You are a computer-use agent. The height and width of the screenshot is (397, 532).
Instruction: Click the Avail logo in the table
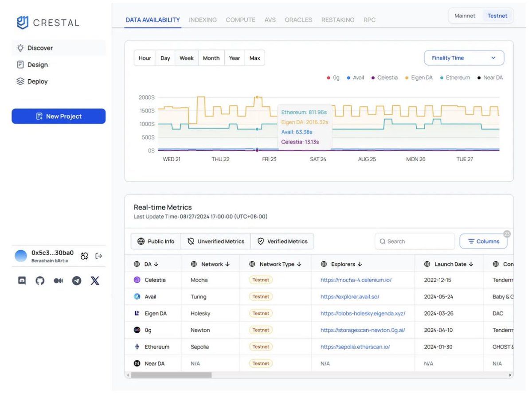pyautogui.click(x=137, y=297)
